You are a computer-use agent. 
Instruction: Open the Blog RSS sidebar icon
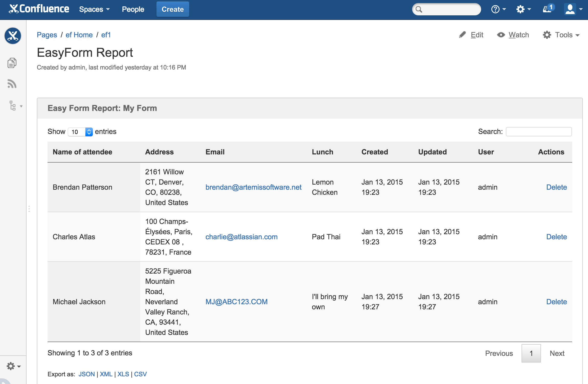12,84
